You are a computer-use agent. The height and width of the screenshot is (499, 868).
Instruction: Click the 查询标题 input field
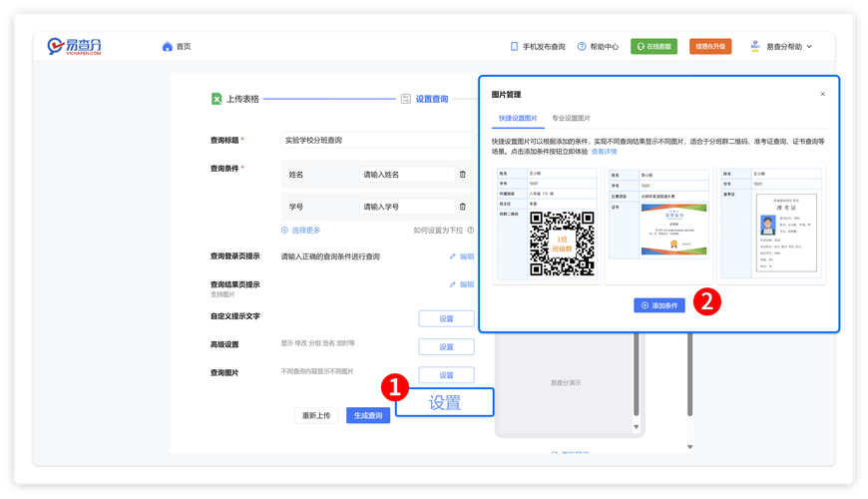[377, 140]
